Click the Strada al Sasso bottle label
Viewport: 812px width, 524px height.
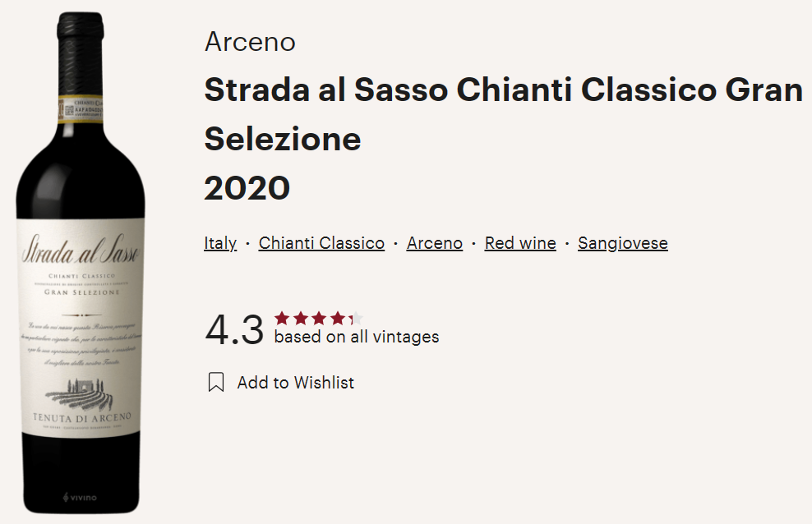[81, 328]
